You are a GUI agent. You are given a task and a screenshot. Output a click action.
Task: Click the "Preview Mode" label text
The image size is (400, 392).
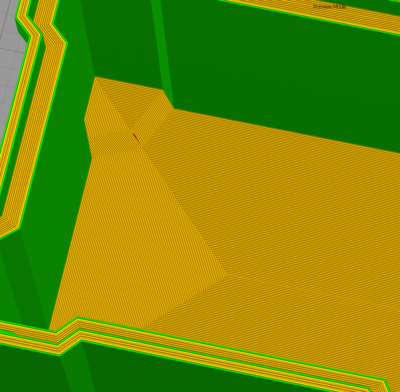329,7
